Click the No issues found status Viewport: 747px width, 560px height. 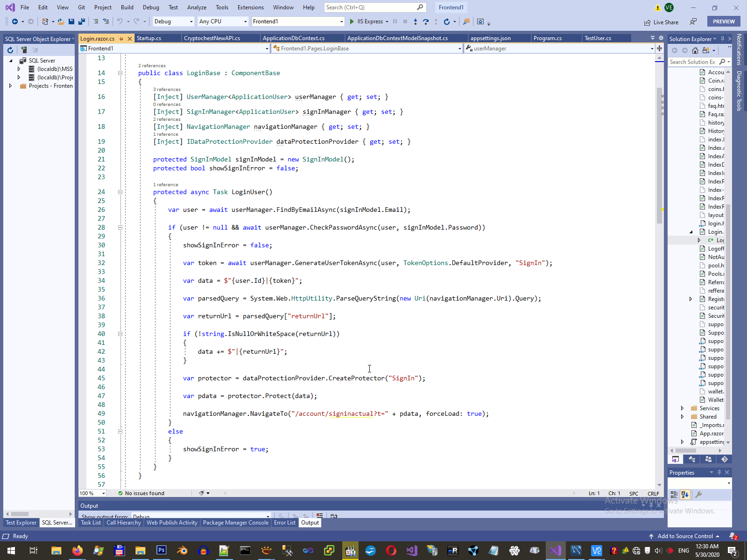(141, 493)
